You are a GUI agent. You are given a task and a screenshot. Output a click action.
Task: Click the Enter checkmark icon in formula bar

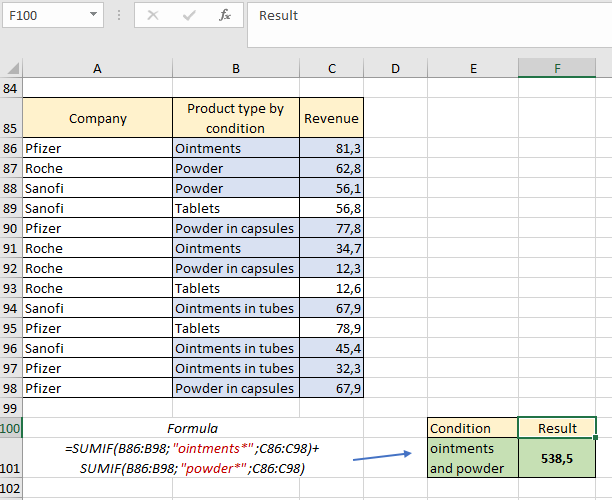(x=189, y=15)
